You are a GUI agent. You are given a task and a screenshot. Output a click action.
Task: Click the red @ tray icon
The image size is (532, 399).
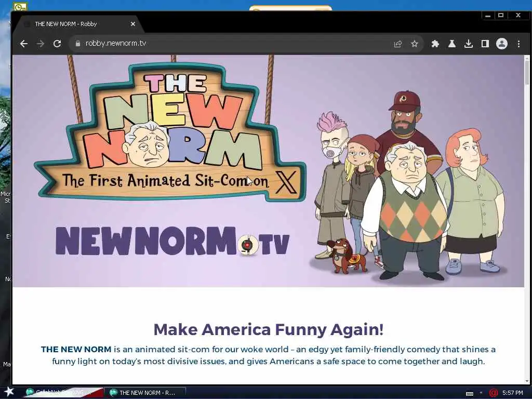click(494, 393)
